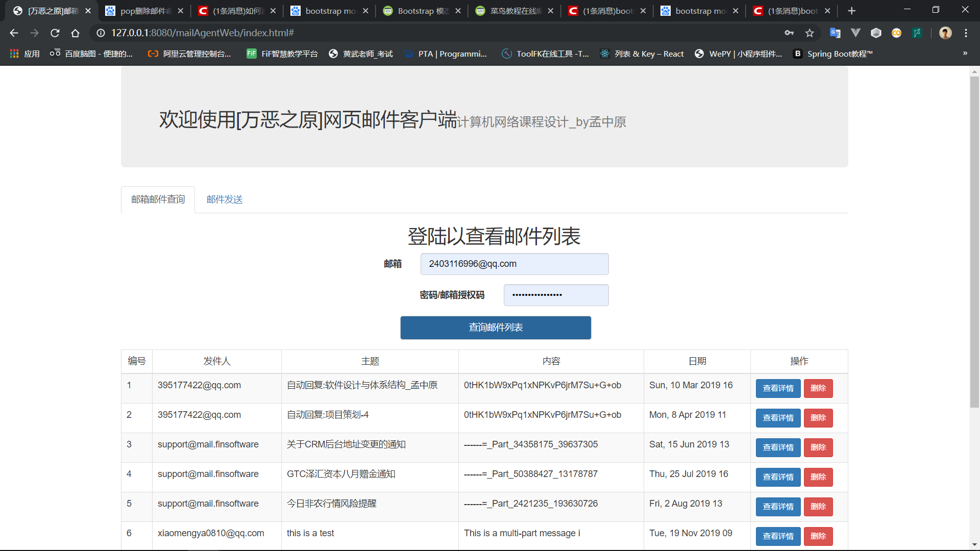Image resolution: width=980 pixels, height=551 pixels.
Task: Open saved passwords key icon
Action: point(789,33)
